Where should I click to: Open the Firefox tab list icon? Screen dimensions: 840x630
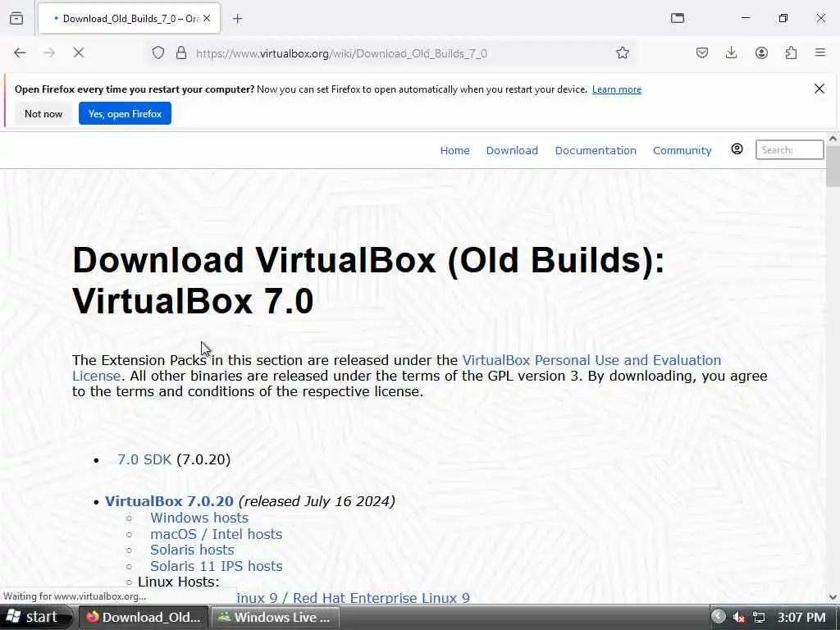click(16, 18)
